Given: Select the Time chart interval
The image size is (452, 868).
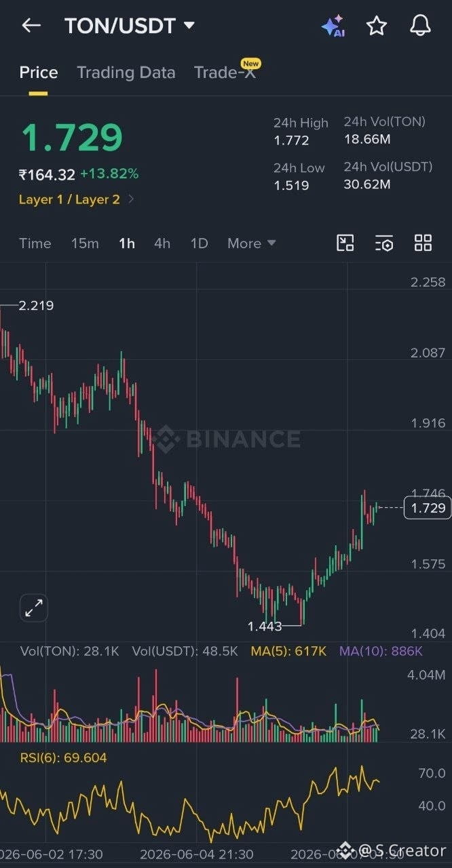Looking at the screenshot, I should point(35,243).
